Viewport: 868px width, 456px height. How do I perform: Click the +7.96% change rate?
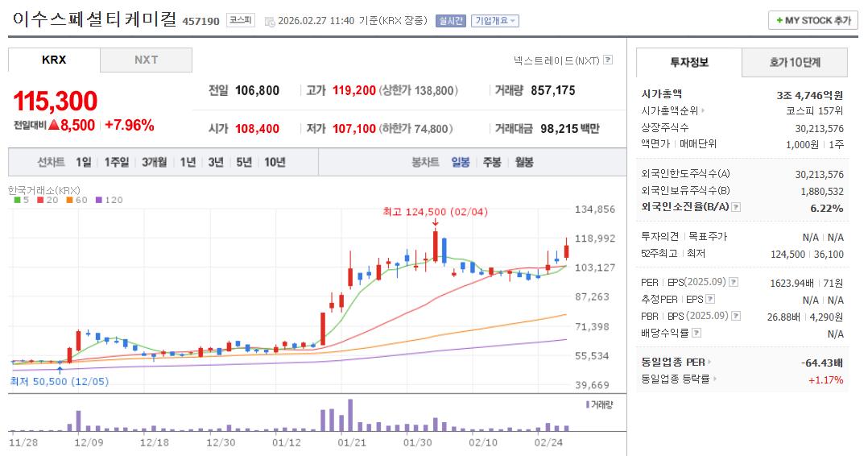[129, 125]
